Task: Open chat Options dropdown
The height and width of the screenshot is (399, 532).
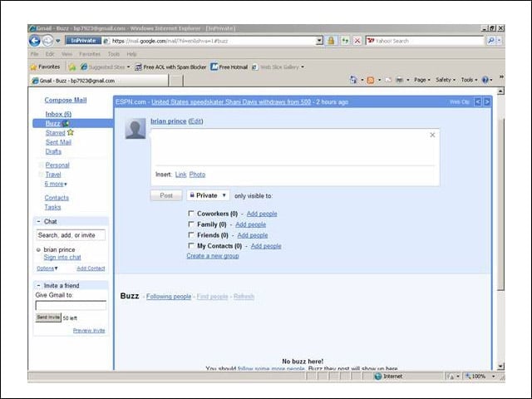Action: (47, 268)
